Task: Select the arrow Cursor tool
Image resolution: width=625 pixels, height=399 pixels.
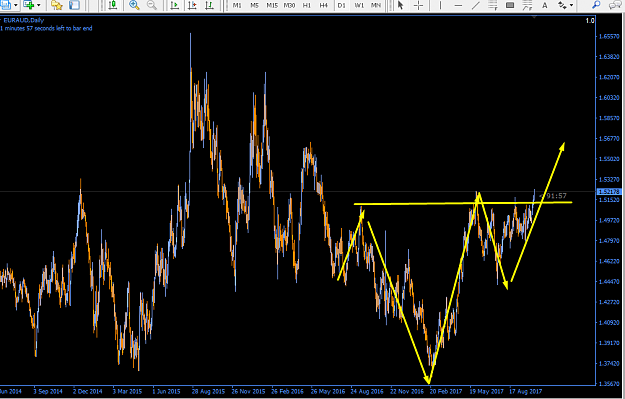Action: point(401,5)
